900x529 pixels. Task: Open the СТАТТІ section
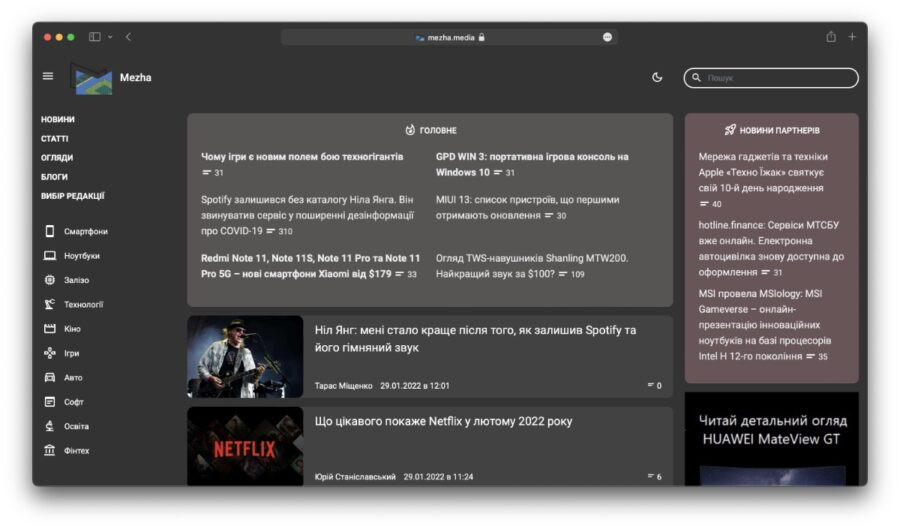(x=55, y=139)
